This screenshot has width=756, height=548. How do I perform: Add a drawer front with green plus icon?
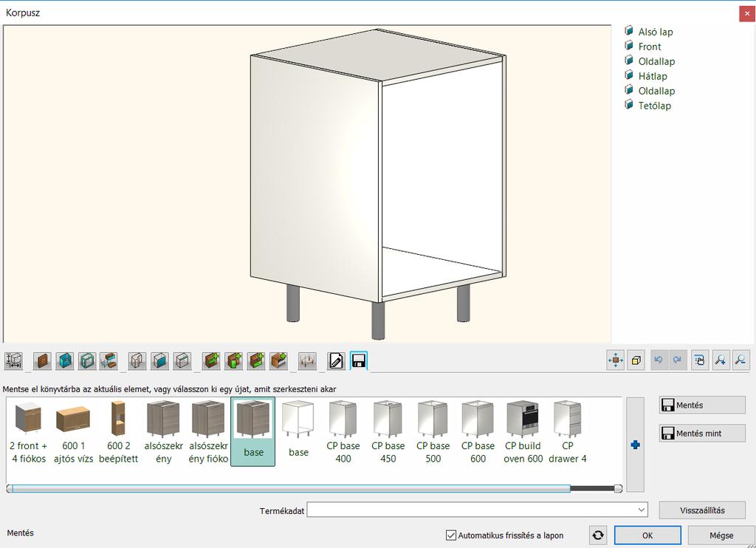[256, 360]
